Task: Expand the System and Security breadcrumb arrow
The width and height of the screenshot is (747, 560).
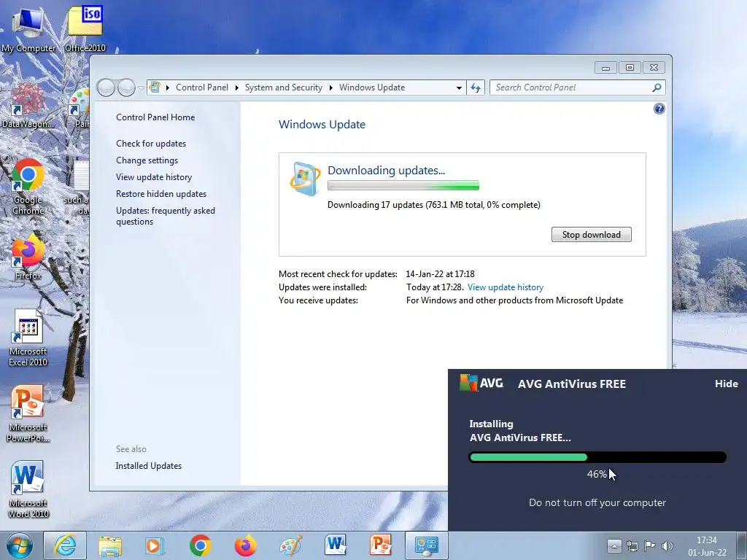Action: click(330, 87)
